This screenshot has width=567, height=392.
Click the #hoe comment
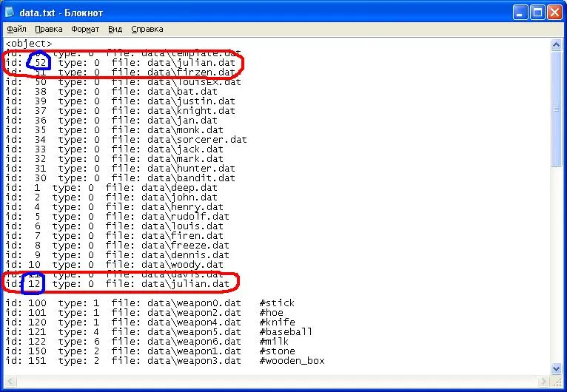271,313
